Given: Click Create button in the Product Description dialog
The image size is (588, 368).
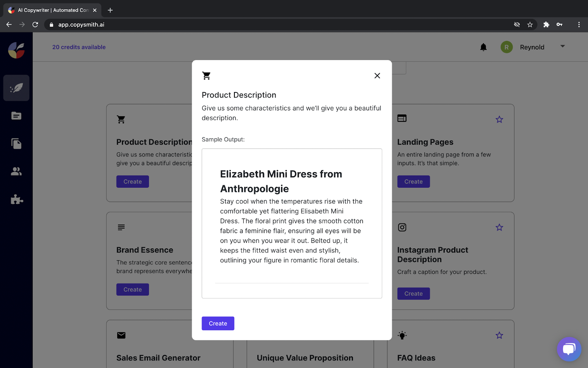Looking at the screenshot, I should pos(218,323).
